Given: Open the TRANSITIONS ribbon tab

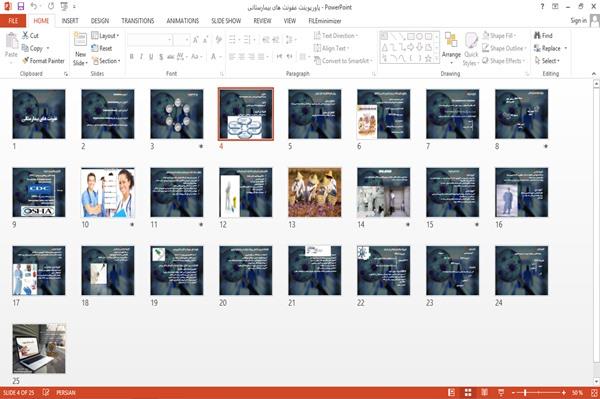Looking at the screenshot, I should 138,21.
